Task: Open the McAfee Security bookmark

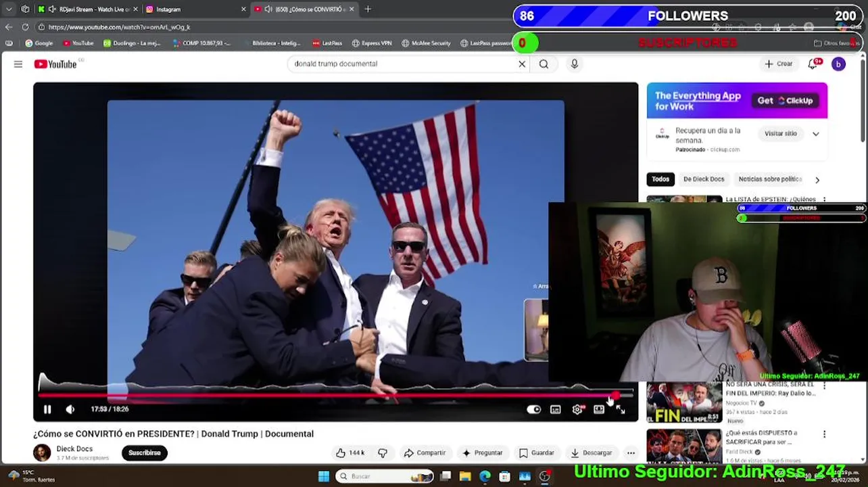Action: click(x=426, y=43)
